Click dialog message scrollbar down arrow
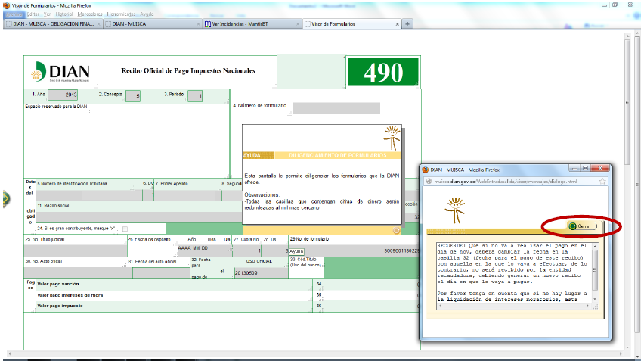The width and height of the screenshot is (644, 364). (x=595, y=300)
